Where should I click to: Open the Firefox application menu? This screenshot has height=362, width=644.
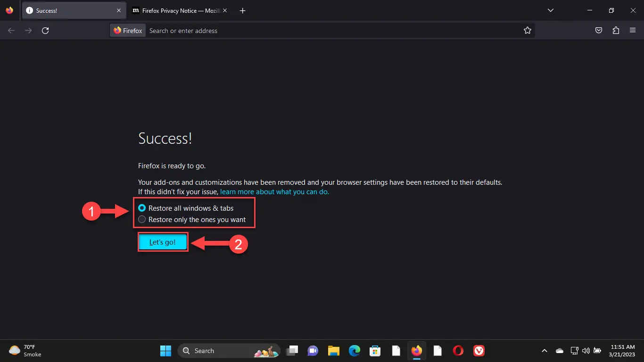coord(633,31)
